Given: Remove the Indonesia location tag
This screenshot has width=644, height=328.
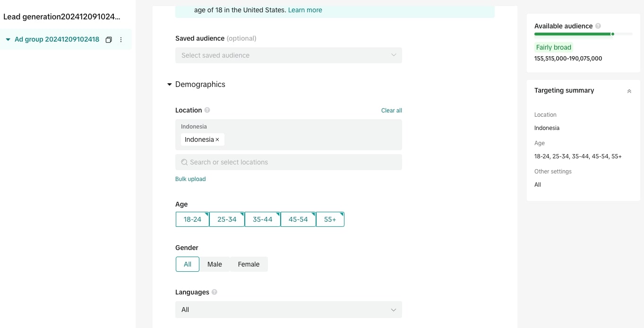Looking at the screenshot, I should click(217, 139).
